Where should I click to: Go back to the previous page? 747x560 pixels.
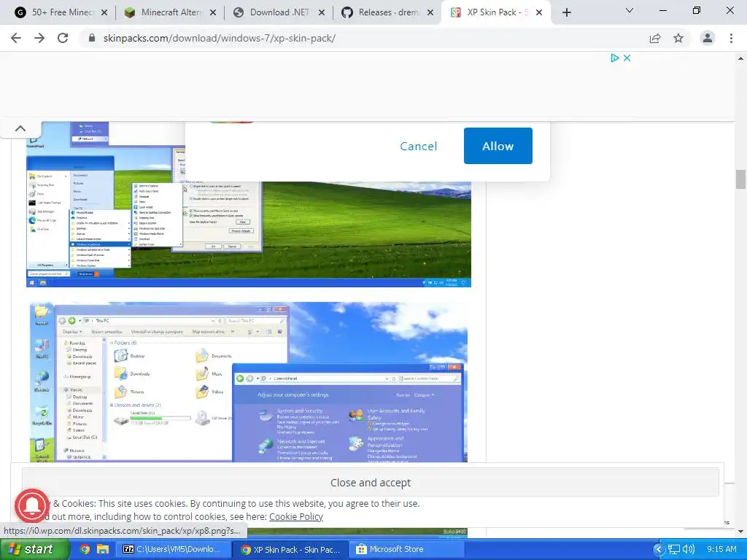(16, 38)
